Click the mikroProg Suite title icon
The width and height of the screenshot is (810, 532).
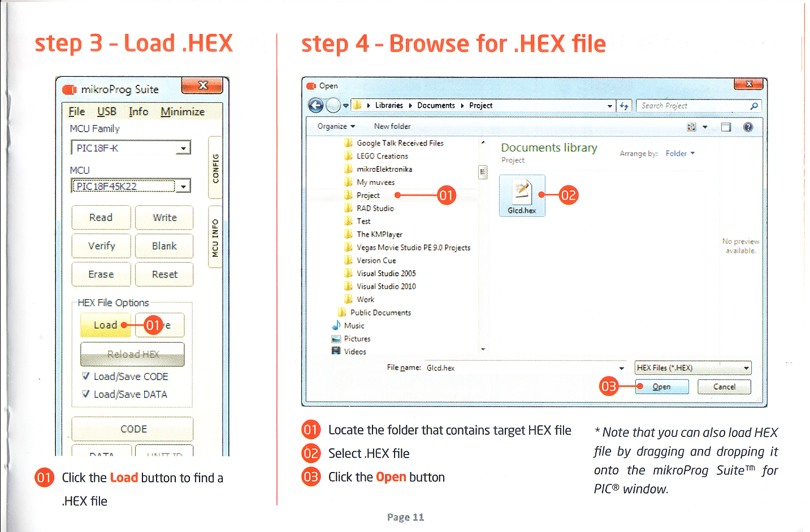coord(69,90)
